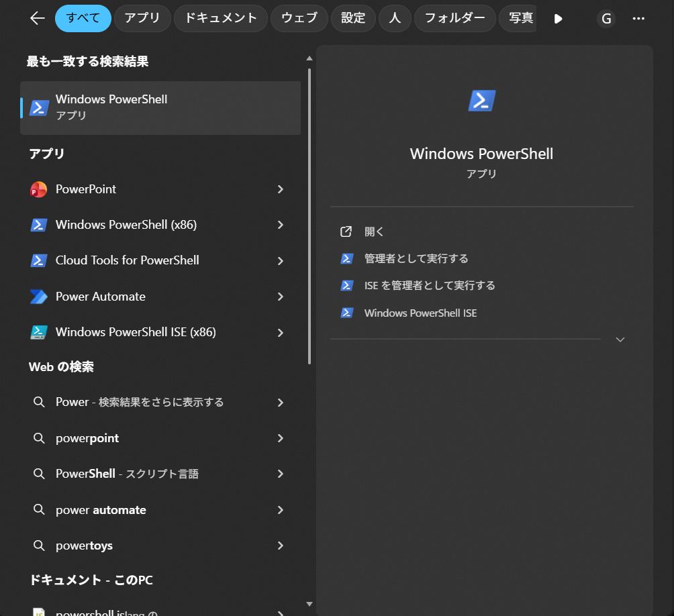Select the ドキュメント filter tab
Image resolution: width=674 pixels, height=616 pixels.
click(220, 18)
